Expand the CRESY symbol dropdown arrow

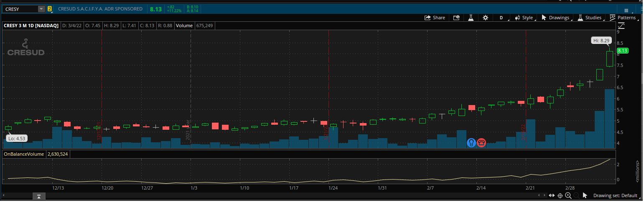click(x=41, y=9)
